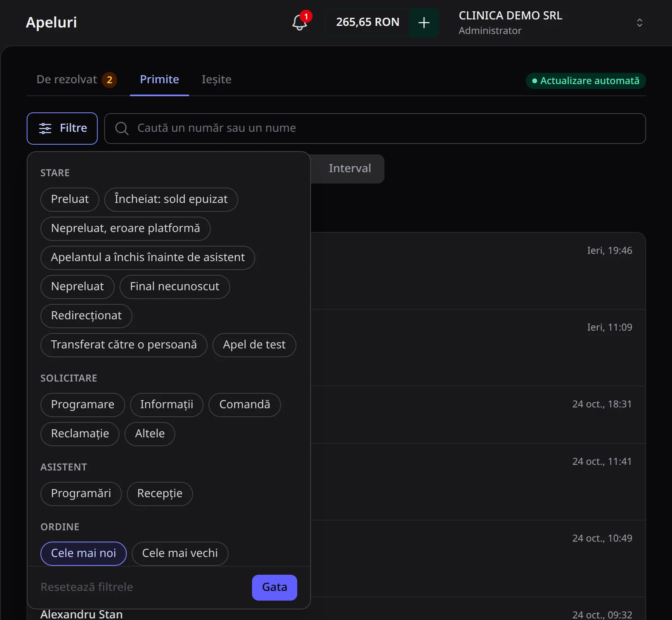The width and height of the screenshot is (672, 620).
Task: Open the notifications bell
Action: click(x=300, y=23)
